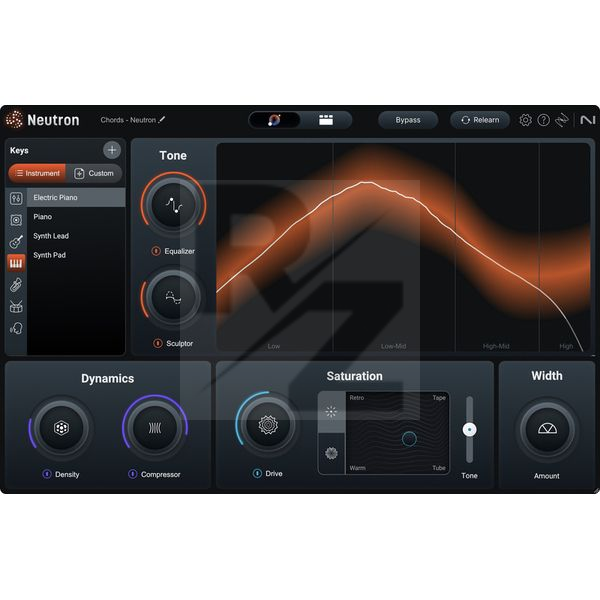
Task: Click the Native Instruments logo icon
Action: [587, 120]
